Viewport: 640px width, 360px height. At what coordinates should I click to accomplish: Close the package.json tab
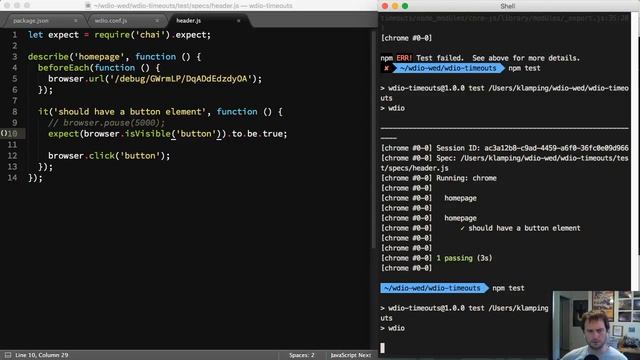[x=76, y=20]
